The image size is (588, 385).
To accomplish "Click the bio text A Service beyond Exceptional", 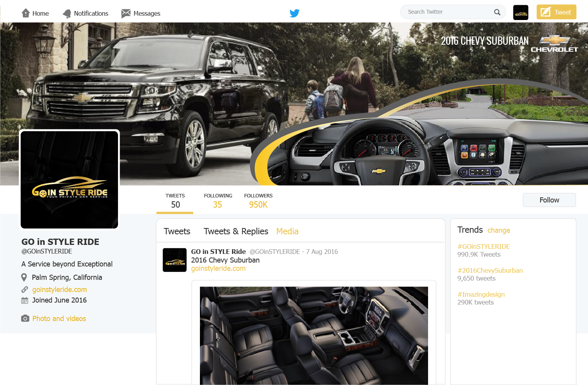I will coord(67,264).
